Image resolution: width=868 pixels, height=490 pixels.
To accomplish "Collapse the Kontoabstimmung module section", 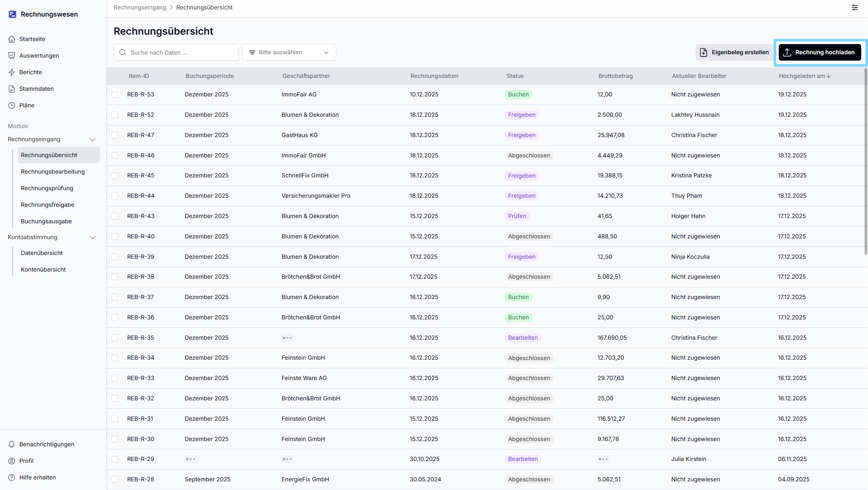I will (92, 237).
